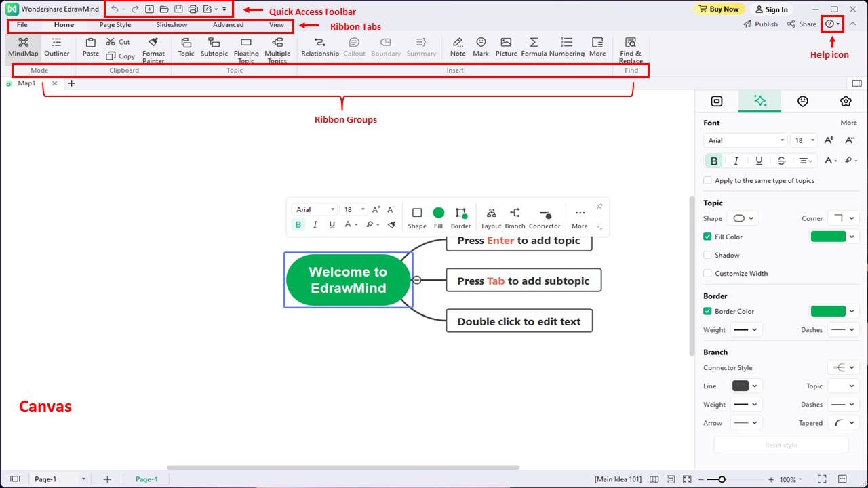Click Sign In
Image resolution: width=868 pixels, height=488 pixels.
770,9
